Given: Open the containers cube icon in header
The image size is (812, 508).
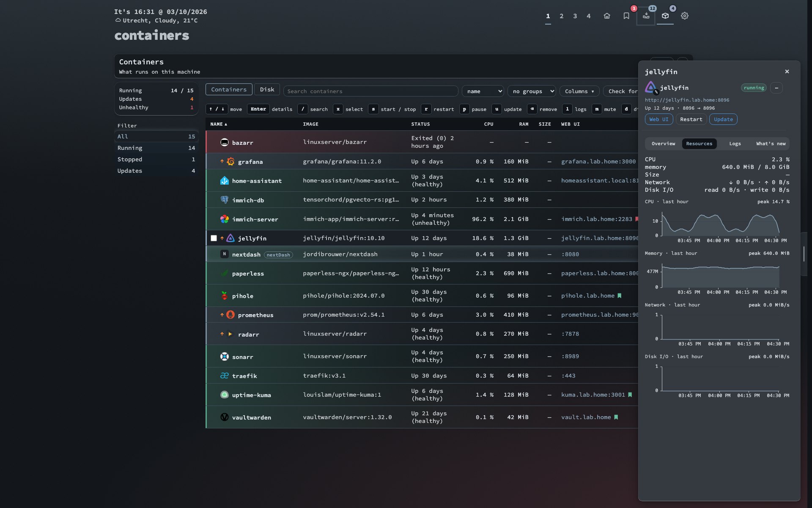Looking at the screenshot, I should click(665, 16).
